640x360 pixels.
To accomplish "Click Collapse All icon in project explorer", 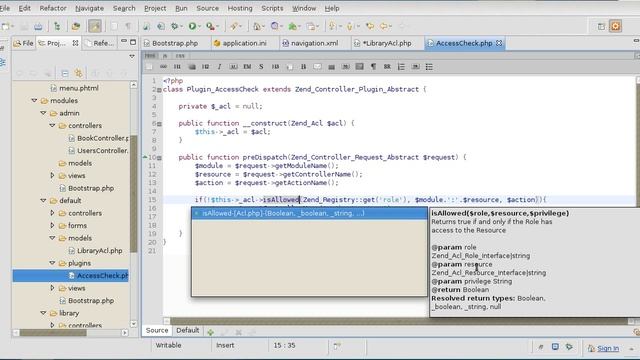I will point(64,73).
